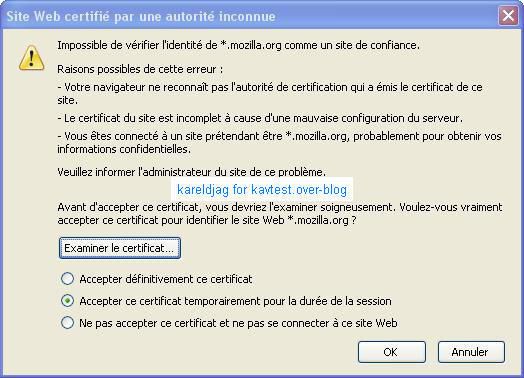Click the Raisons possibles de cette erreur heading
The image size is (524, 378).
click(x=140, y=69)
